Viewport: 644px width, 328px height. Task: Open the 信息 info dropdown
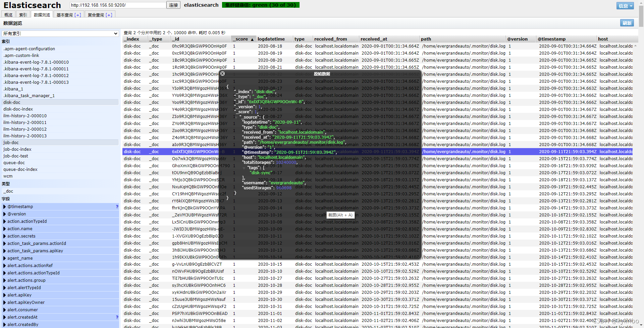pos(625,6)
